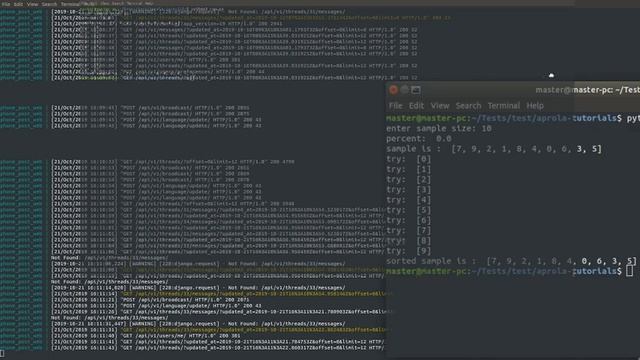640x360 pixels.
Task: Open View menu of background log terminal
Action: [32, 4]
